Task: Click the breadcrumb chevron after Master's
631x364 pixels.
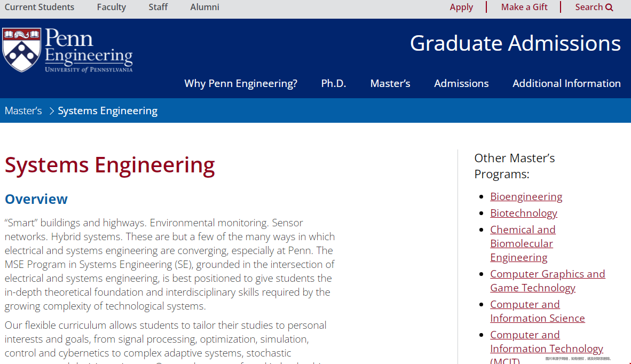Action: point(51,111)
